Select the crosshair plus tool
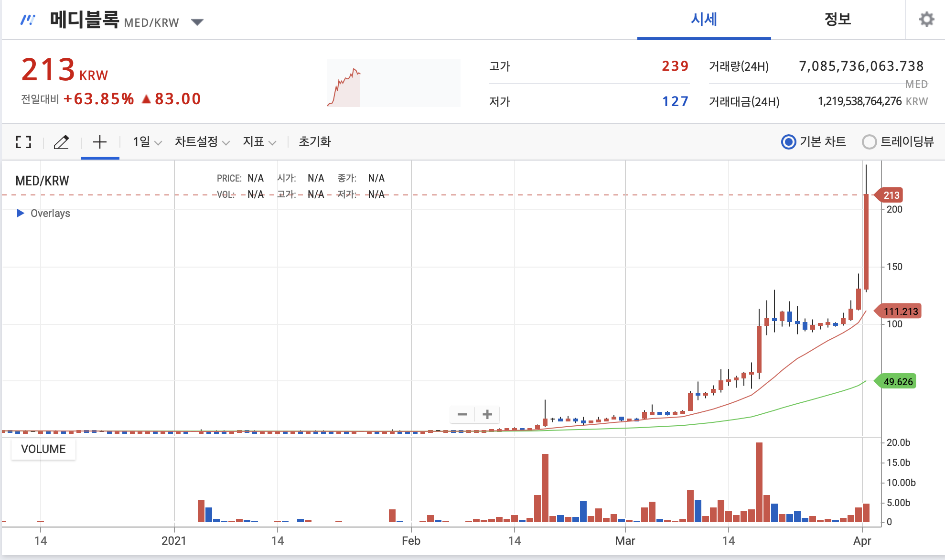945x560 pixels. (x=99, y=142)
